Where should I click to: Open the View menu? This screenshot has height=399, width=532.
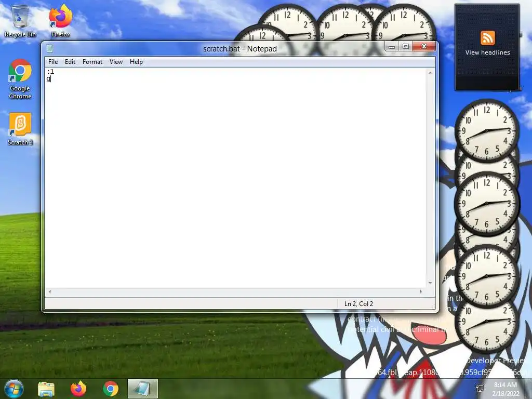pos(116,62)
